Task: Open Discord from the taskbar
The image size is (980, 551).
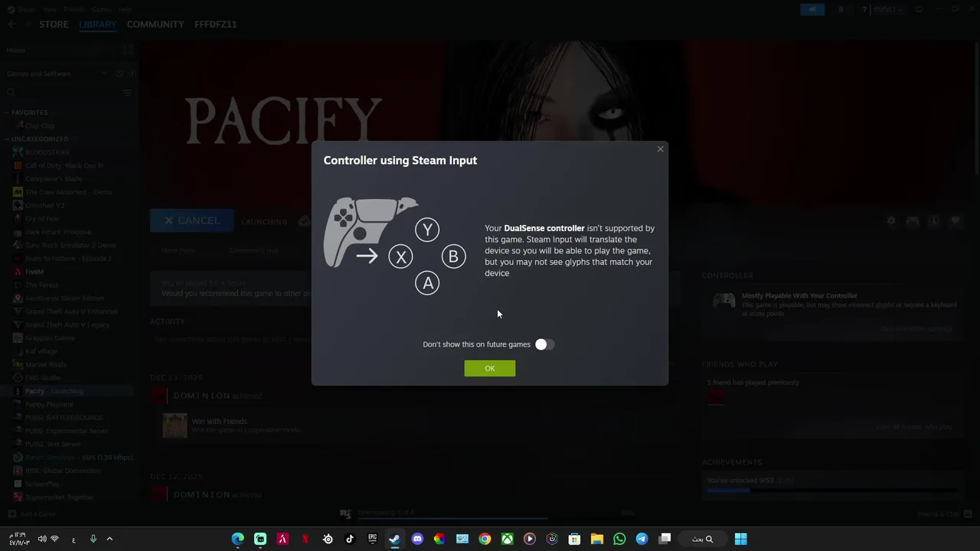Action: 417,539
